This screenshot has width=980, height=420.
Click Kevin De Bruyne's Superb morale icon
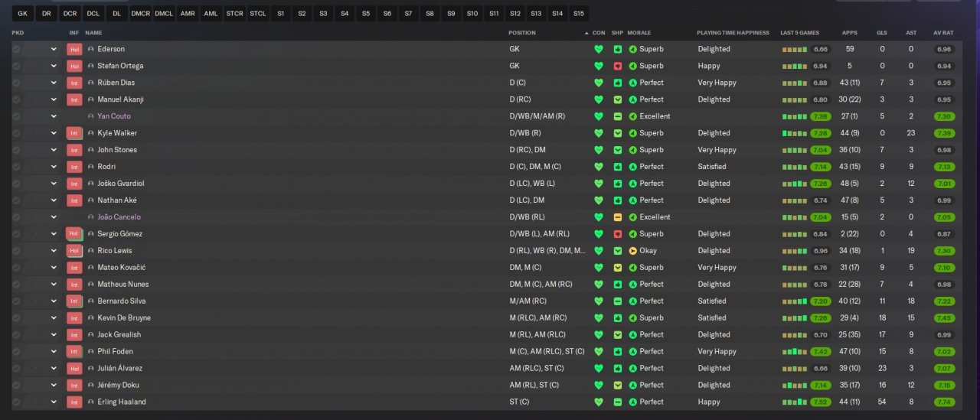[633, 318]
